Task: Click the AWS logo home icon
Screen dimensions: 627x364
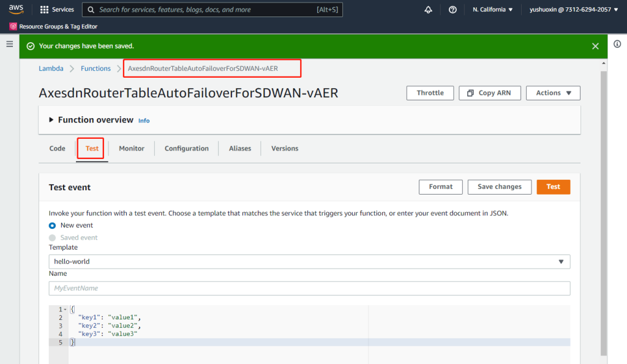Action: [16, 9]
